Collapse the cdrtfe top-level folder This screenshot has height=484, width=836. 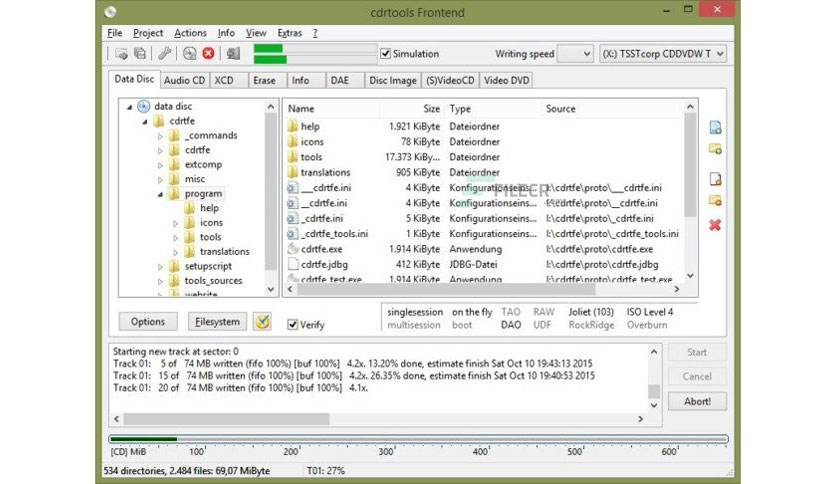145,122
